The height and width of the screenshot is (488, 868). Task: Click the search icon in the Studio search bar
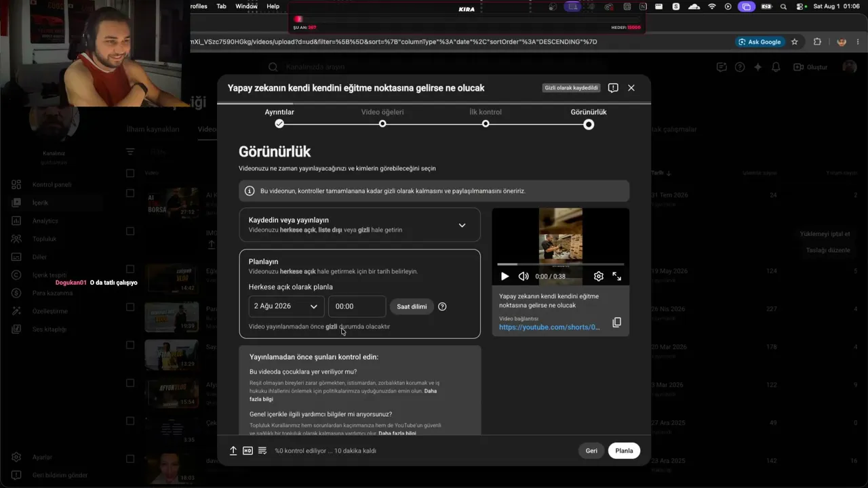coord(273,67)
